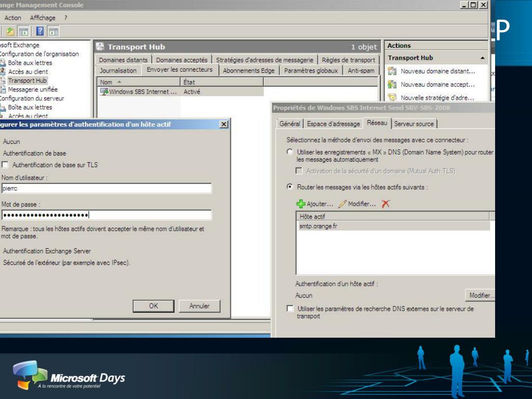Viewport: 532px width, 399px height.
Task: Switch to the Anti-spam tab
Action: pos(361,71)
